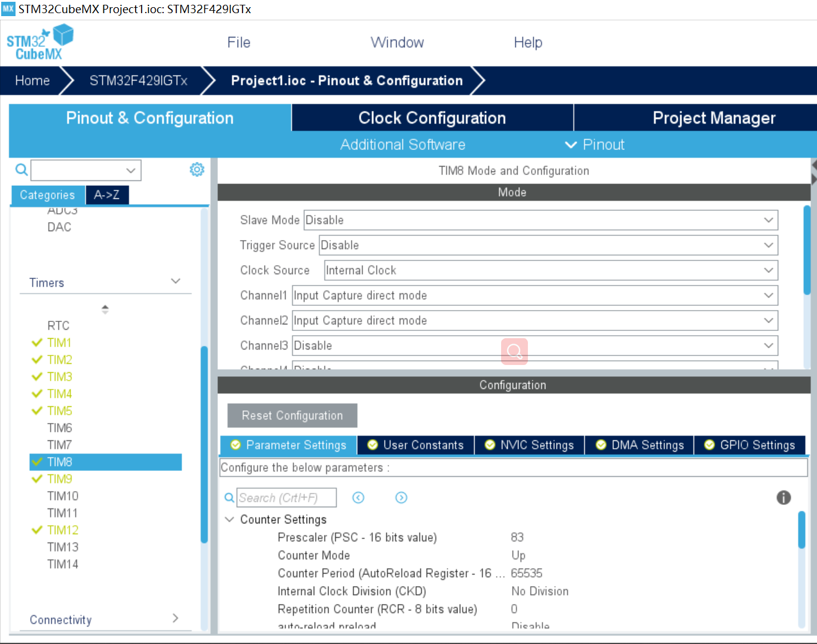Open the Channel3 dropdown
817x644 pixels.
click(535, 345)
